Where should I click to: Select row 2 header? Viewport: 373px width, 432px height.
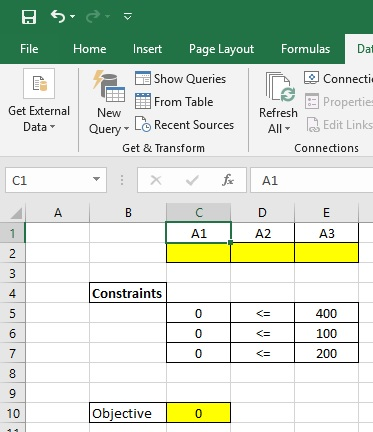click(x=12, y=254)
